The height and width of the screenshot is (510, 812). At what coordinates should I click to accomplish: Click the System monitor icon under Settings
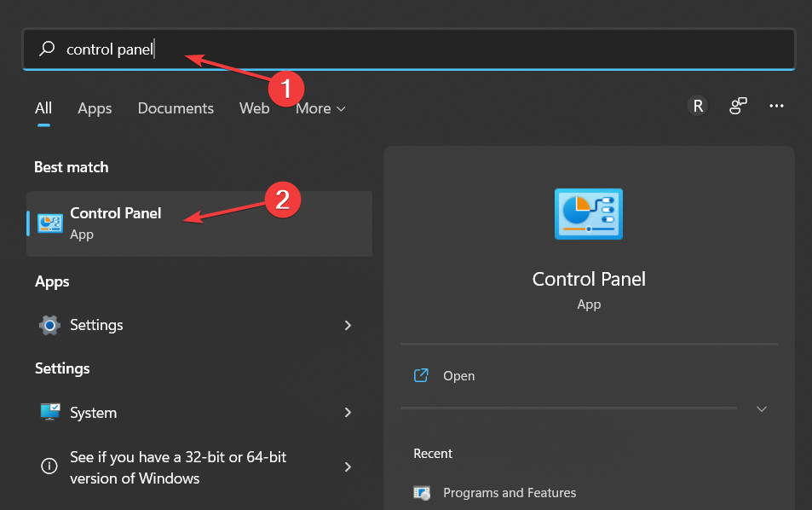coord(50,412)
